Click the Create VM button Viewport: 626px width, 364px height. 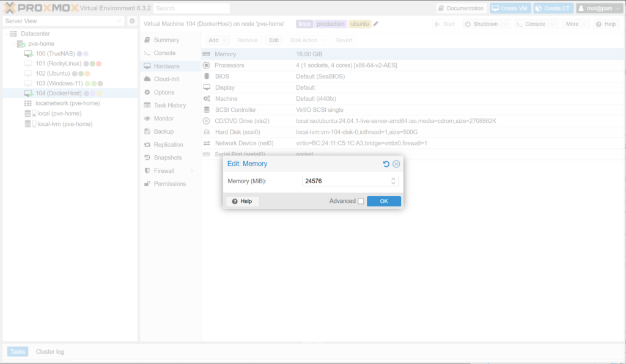point(510,8)
